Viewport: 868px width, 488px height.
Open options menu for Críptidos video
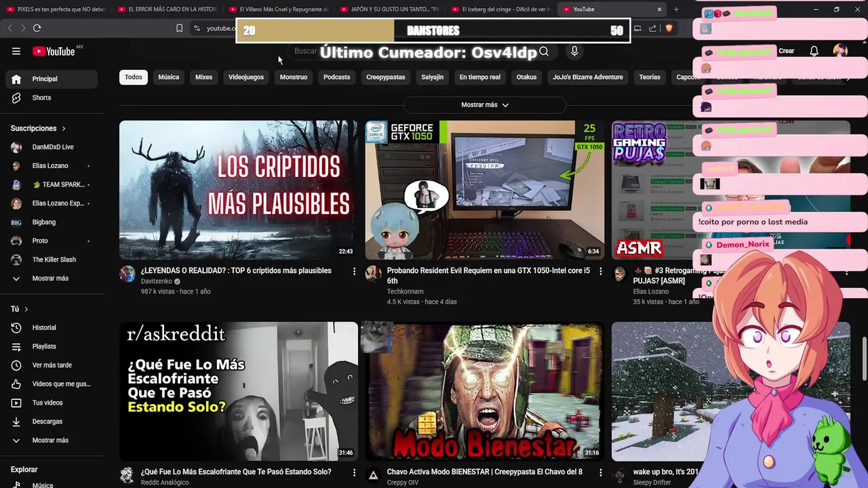pos(354,271)
